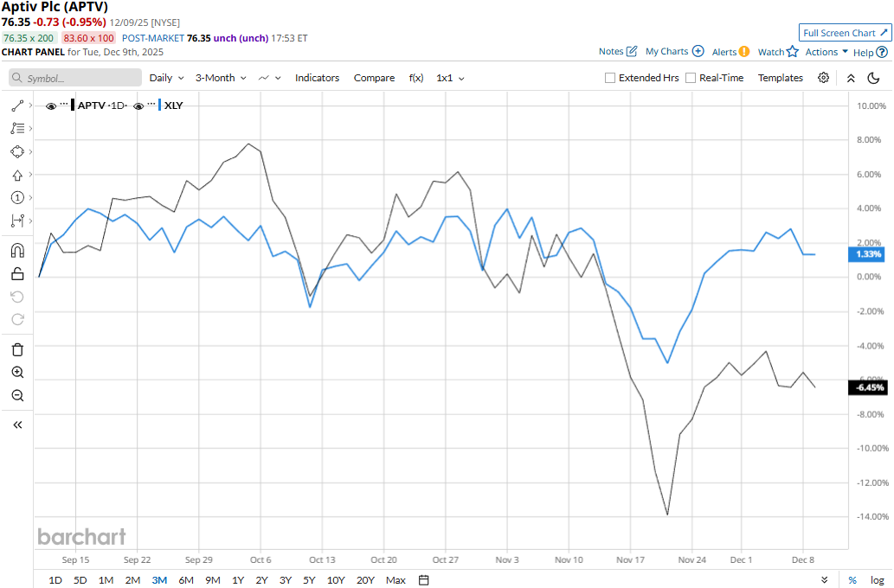Open the f(x) expressions menu
The height and width of the screenshot is (588, 894).
coord(416,78)
